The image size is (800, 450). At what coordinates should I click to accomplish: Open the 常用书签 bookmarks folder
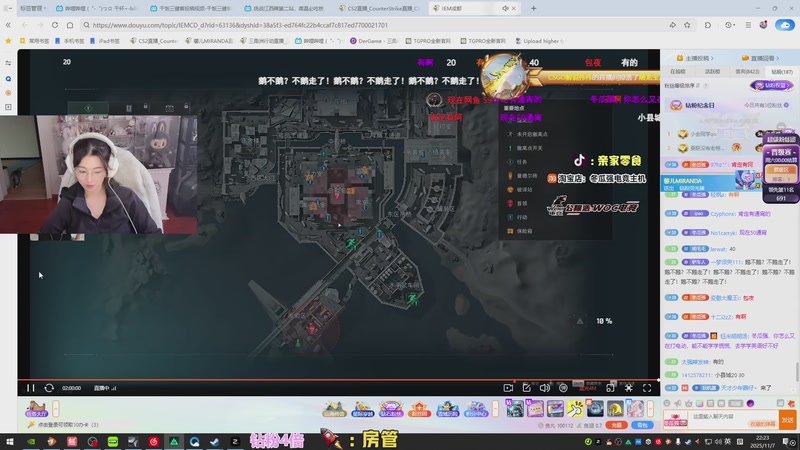tap(35, 41)
